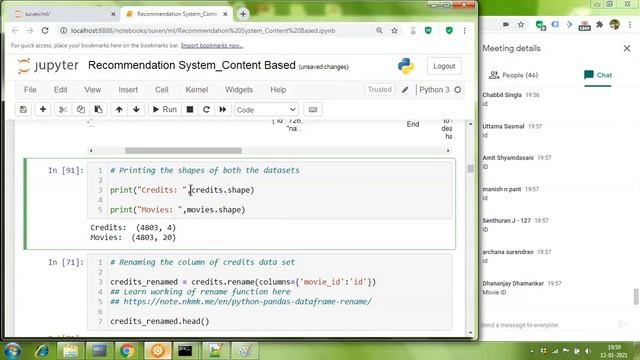Switch to People (46) tab
This screenshot has height=360, width=640.
coord(513,75)
